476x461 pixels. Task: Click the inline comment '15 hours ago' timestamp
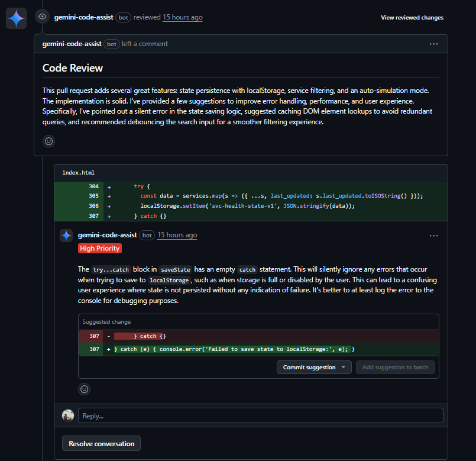tap(177, 235)
